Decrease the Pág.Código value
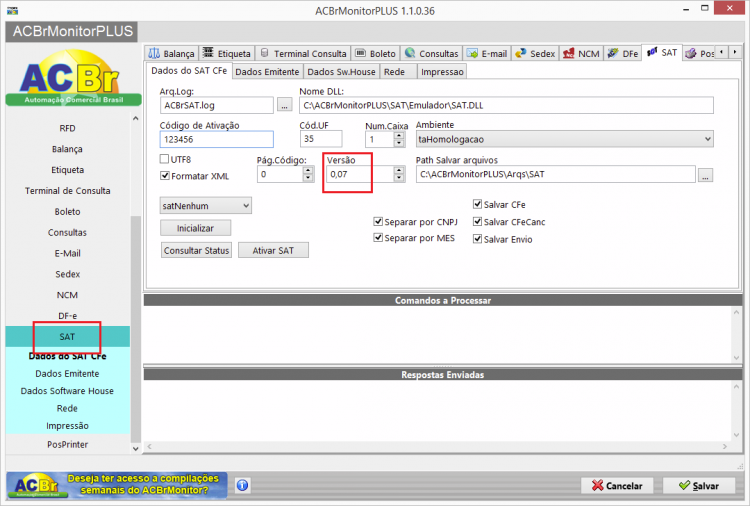 pyautogui.click(x=309, y=178)
